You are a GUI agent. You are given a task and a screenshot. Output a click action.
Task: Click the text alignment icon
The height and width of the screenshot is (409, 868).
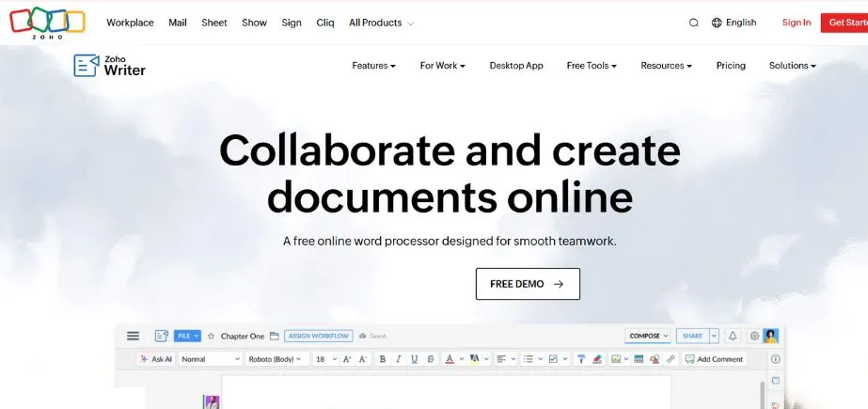pos(501,359)
